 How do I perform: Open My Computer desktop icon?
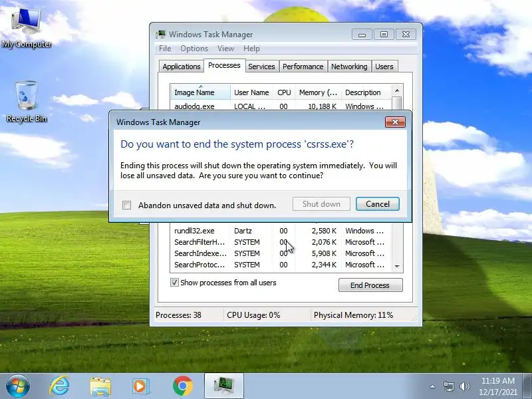click(26, 27)
